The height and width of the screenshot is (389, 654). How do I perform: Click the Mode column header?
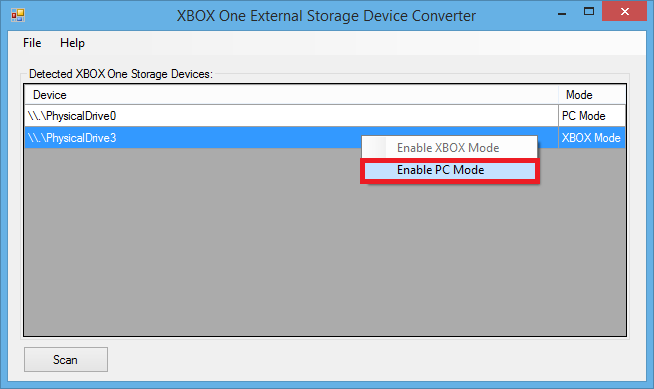[x=592, y=95]
